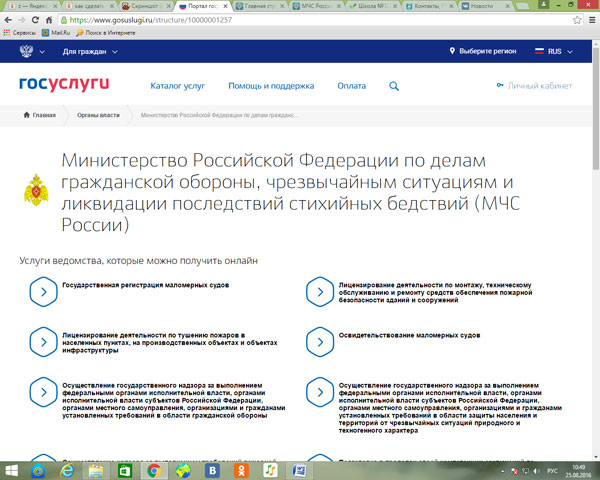Open the search magnifier icon on Gosuslugi

click(394, 86)
